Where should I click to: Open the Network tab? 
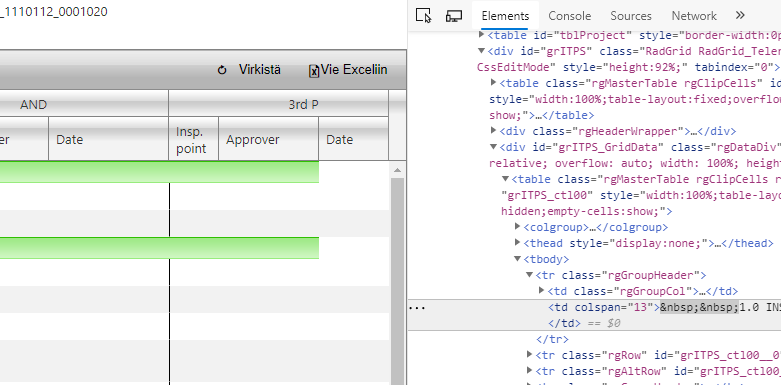(x=694, y=16)
